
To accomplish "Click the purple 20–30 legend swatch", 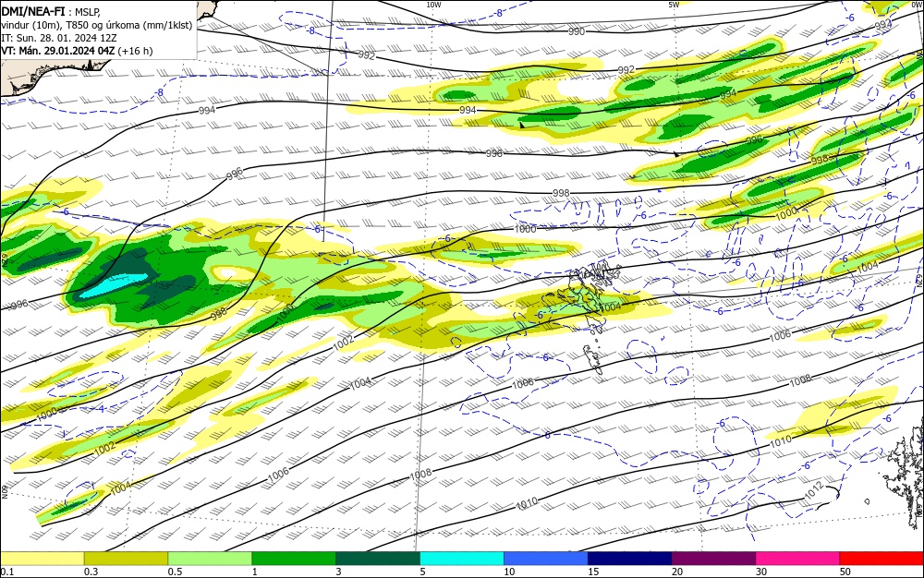I will point(713,559).
